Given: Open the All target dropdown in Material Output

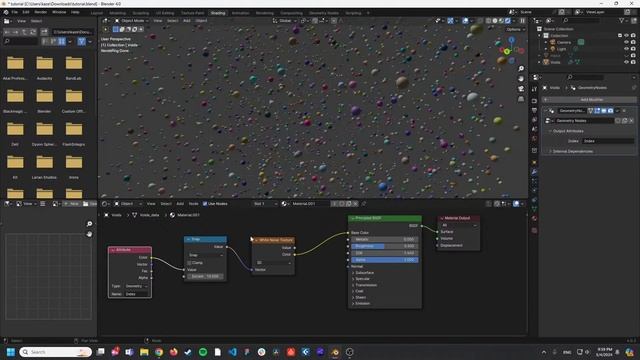Looking at the screenshot, I should [x=458, y=225].
